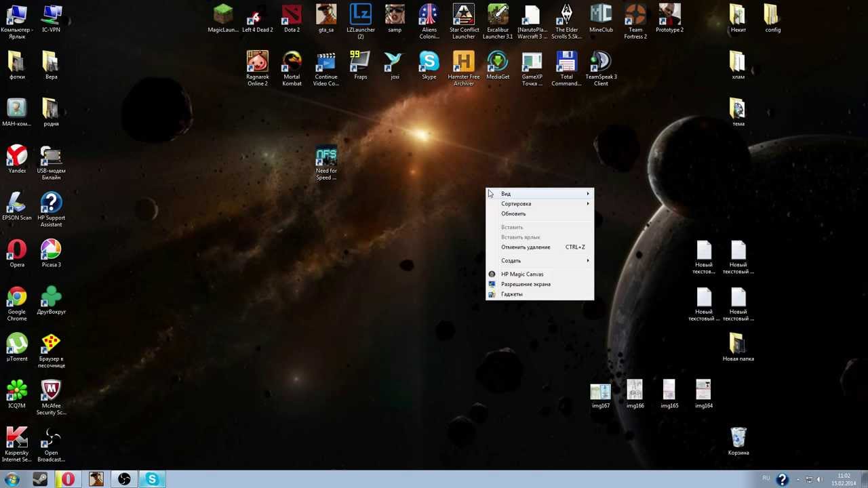
Task: Choose Разрешение экрана menu entry
Action: point(540,285)
